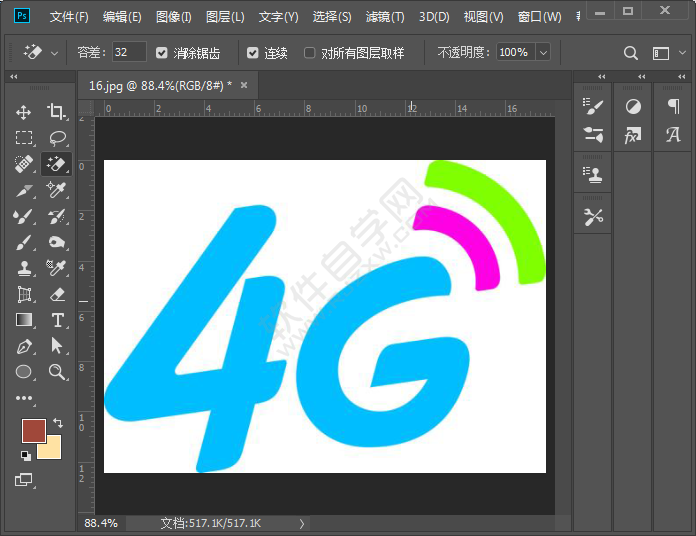The width and height of the screenshot is (696, 536).
Task: Select the Eraser tool
Action: (x=56, y=294)
